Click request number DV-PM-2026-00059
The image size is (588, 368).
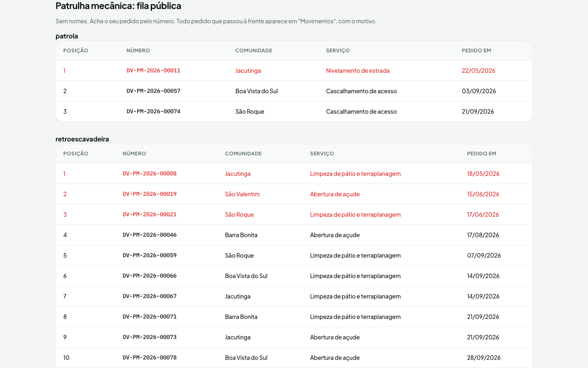[150, 255]
